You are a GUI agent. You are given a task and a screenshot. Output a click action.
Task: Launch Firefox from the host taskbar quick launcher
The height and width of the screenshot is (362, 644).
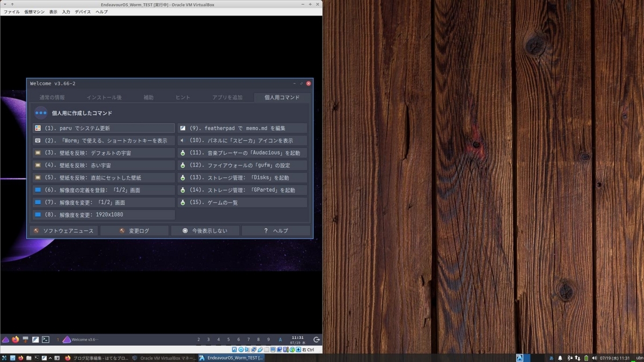[x=20, y=358]
